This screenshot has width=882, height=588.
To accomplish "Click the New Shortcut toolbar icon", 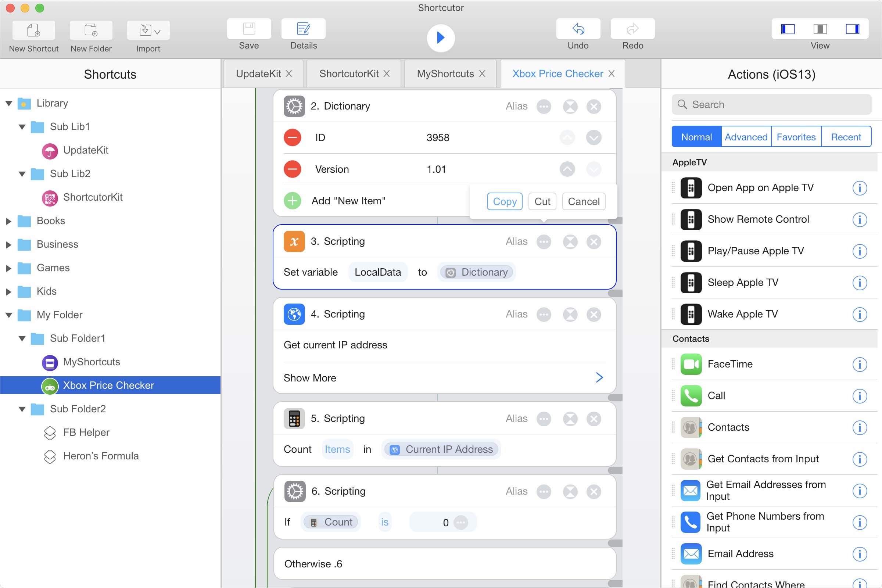I will point(33,30).
